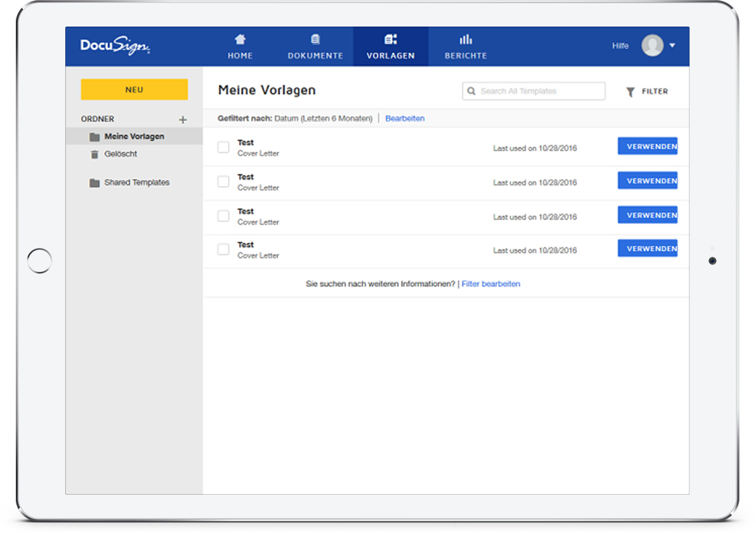Click the DocuSign logo
756x534 pixels.
(115, 47)
